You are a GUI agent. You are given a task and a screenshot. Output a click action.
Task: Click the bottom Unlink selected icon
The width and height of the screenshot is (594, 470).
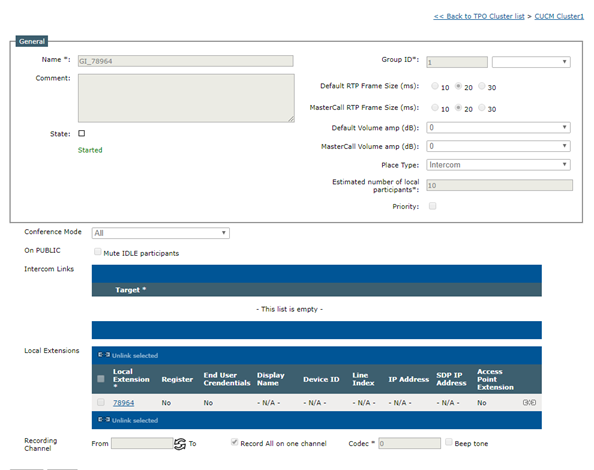coord(104,420)
